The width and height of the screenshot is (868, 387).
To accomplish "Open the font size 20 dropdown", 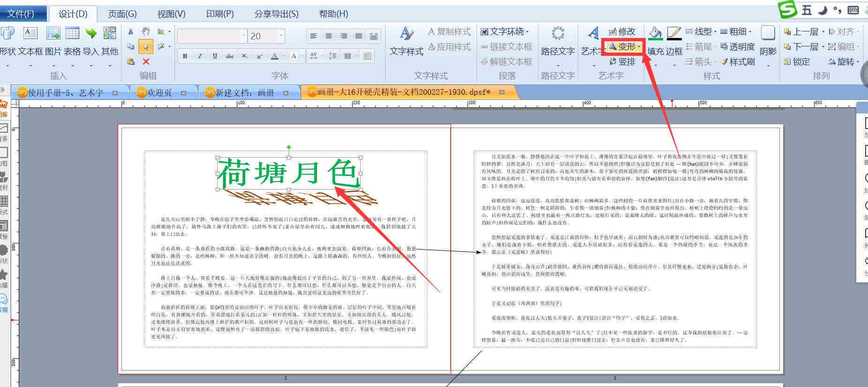I will 281,36.
